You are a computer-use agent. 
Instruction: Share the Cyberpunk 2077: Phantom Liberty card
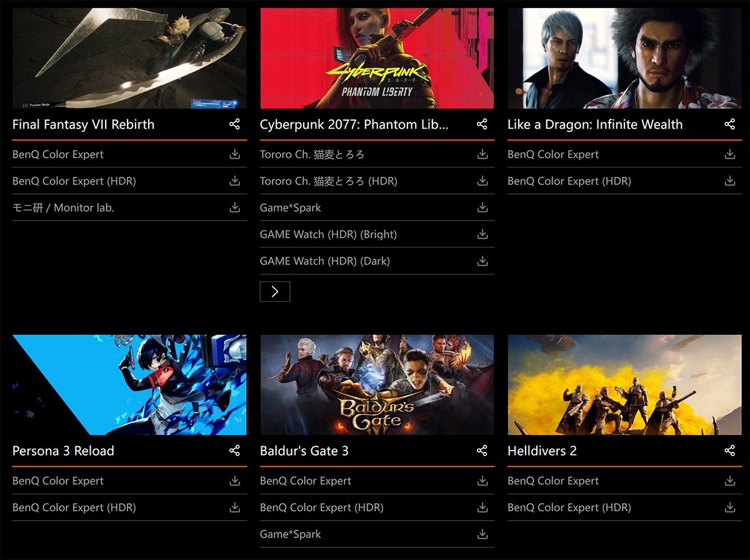click(482, 124)
